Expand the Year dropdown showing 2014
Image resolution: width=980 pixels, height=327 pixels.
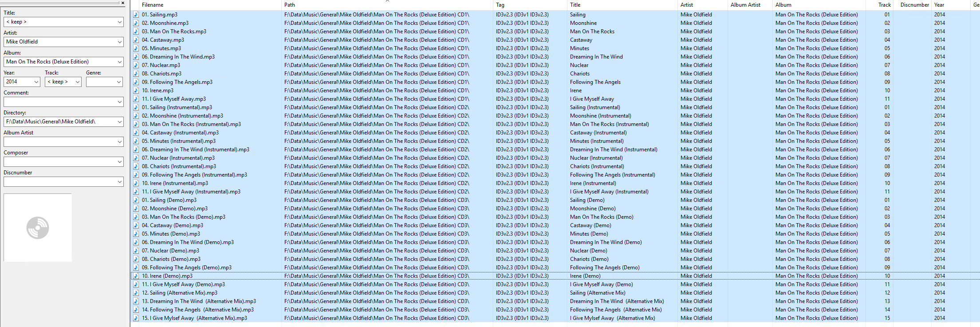pos(36,82)
